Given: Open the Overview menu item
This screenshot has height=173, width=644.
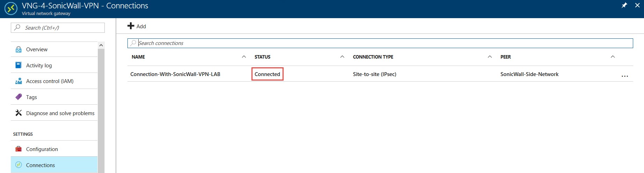Looking at the screenshot, I should 54,49.
